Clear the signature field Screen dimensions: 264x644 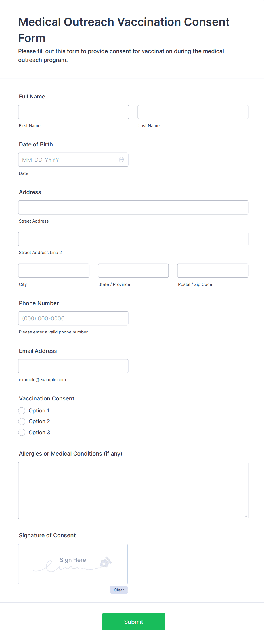click(119, 590)
